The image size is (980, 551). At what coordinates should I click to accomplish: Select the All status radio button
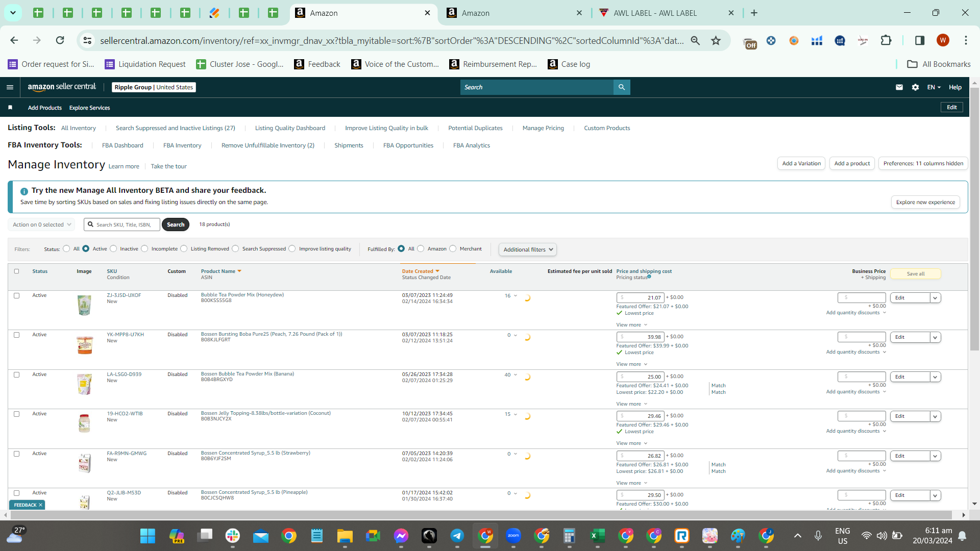coord(66,249)
